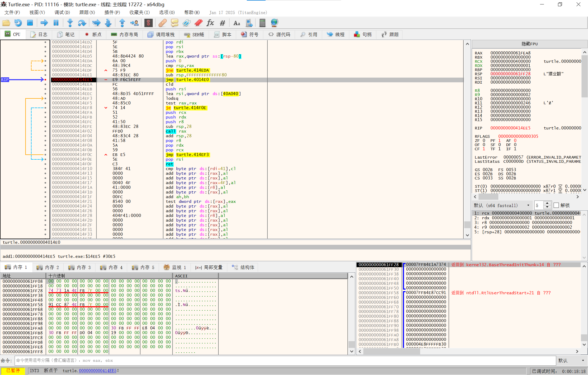The image size is (588, 375).
Task: Open Scylla plugin with the red S icon
Action: pos(148,23)
